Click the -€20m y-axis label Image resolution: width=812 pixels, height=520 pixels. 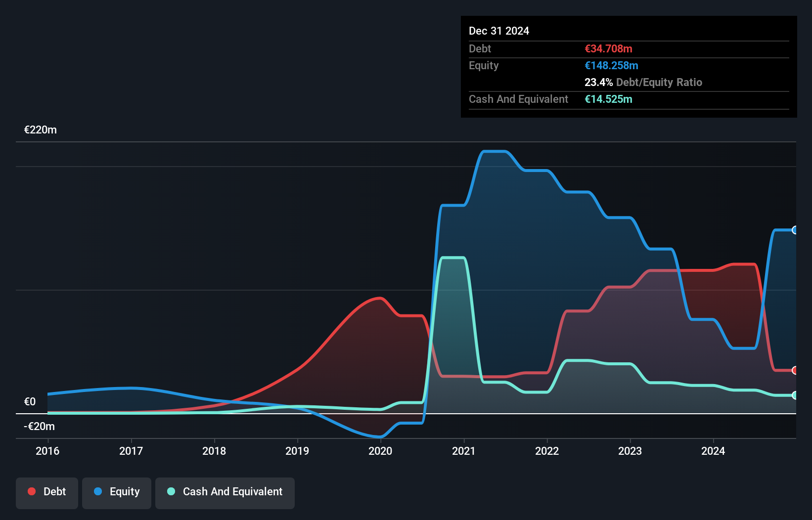point(39,426)
